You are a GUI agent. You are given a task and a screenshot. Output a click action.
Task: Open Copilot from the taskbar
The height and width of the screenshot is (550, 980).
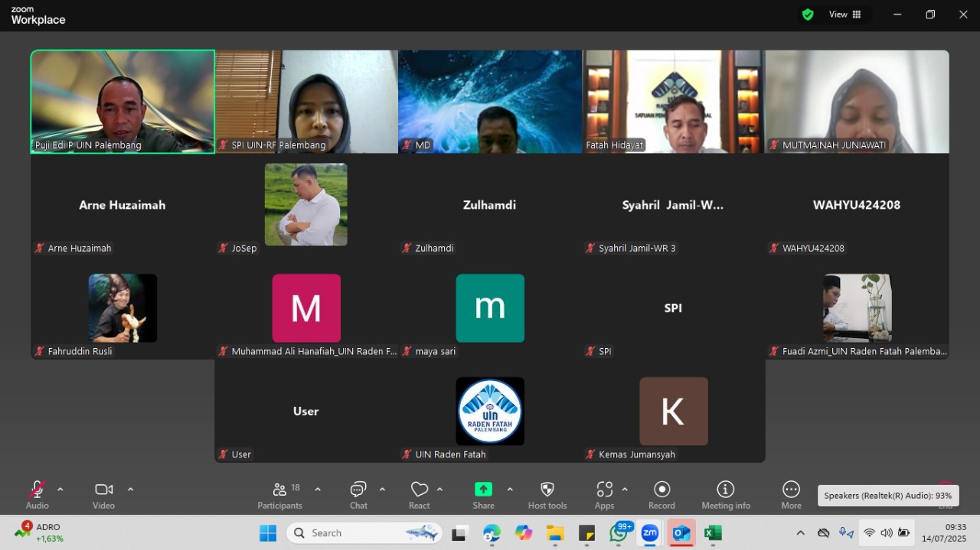[524, 533]
